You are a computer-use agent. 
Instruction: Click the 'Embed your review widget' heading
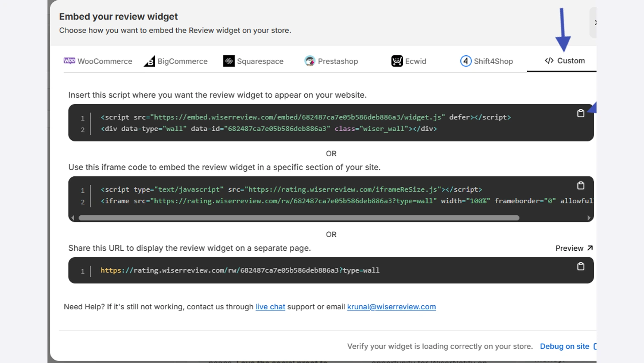118,16
